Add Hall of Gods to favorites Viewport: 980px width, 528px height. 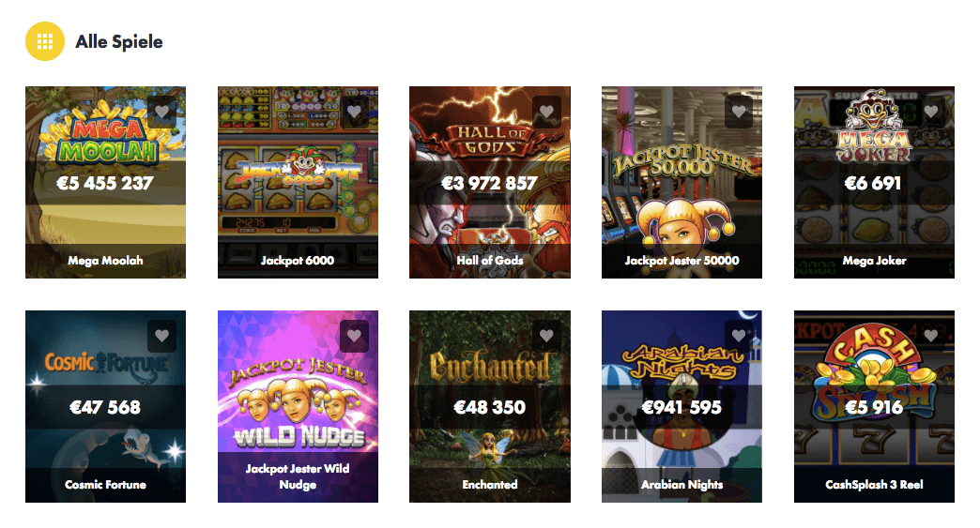(547, 112)
